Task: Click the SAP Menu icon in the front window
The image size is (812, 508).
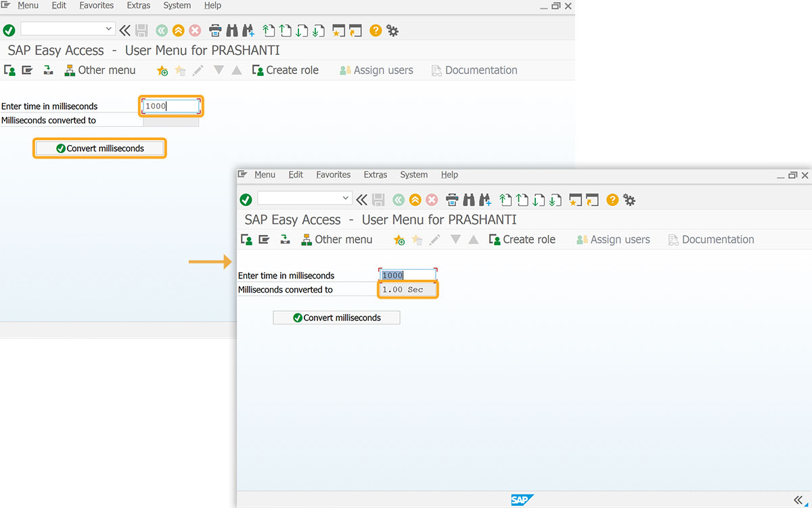Action: click(x=264, y=240)
